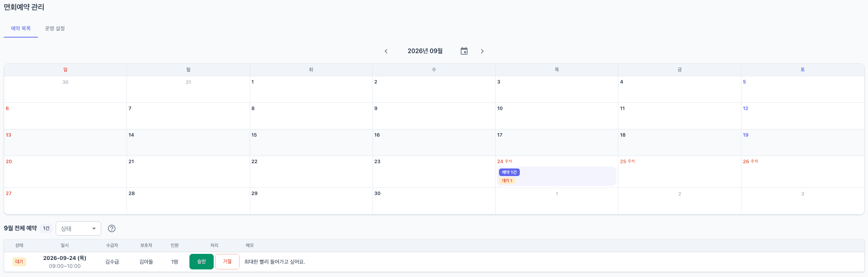Image resolution: width=868 pixels, height=277 pixels.
Task: Click the 09:00~10:00 time text
Action: pyautogui.click(x=65, y=266)
